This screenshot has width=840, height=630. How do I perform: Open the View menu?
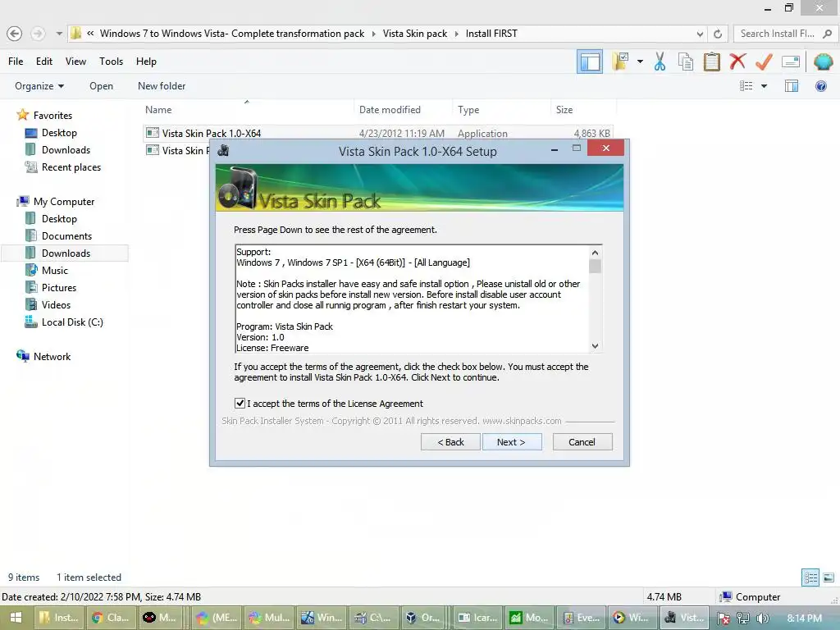click(75, 61)
